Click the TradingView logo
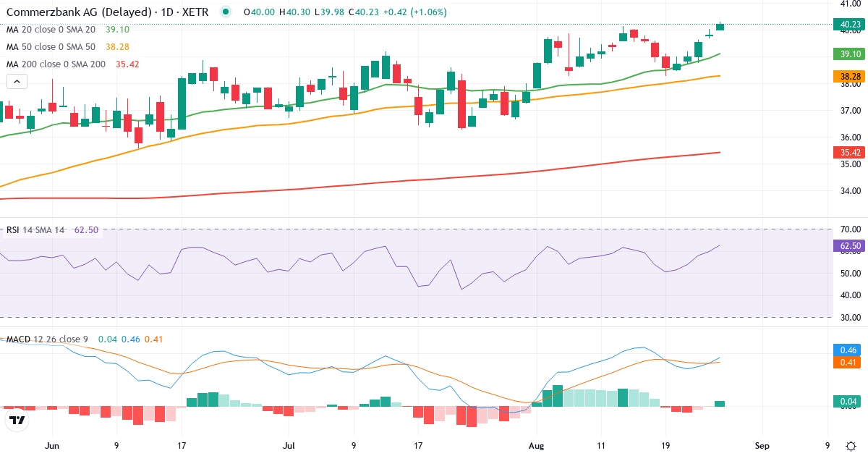The height and width of the screenshot is (456, 868). (17, 420)
